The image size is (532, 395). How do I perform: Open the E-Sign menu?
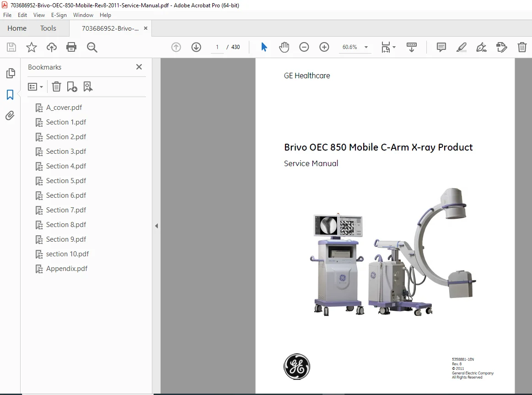(59, 15)
